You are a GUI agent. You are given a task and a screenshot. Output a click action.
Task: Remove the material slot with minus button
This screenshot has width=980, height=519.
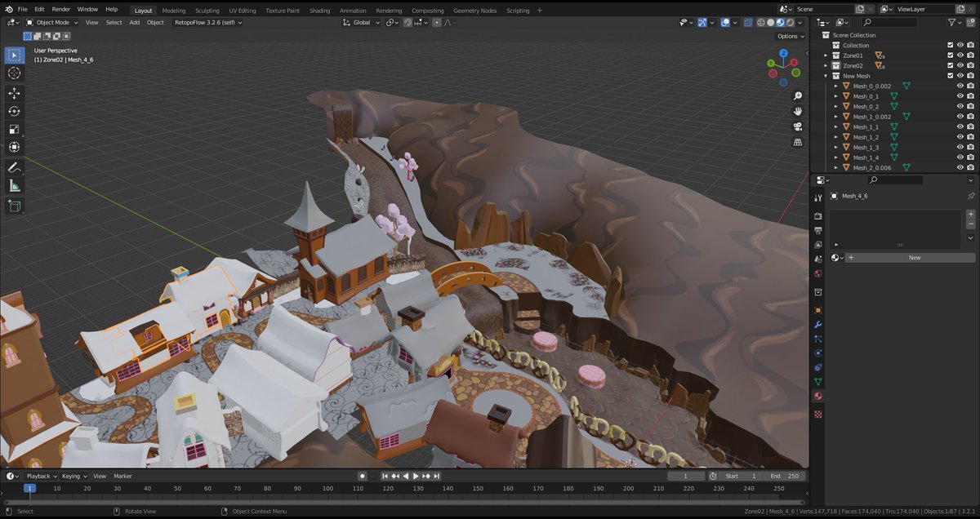click(x=970, y=224)
